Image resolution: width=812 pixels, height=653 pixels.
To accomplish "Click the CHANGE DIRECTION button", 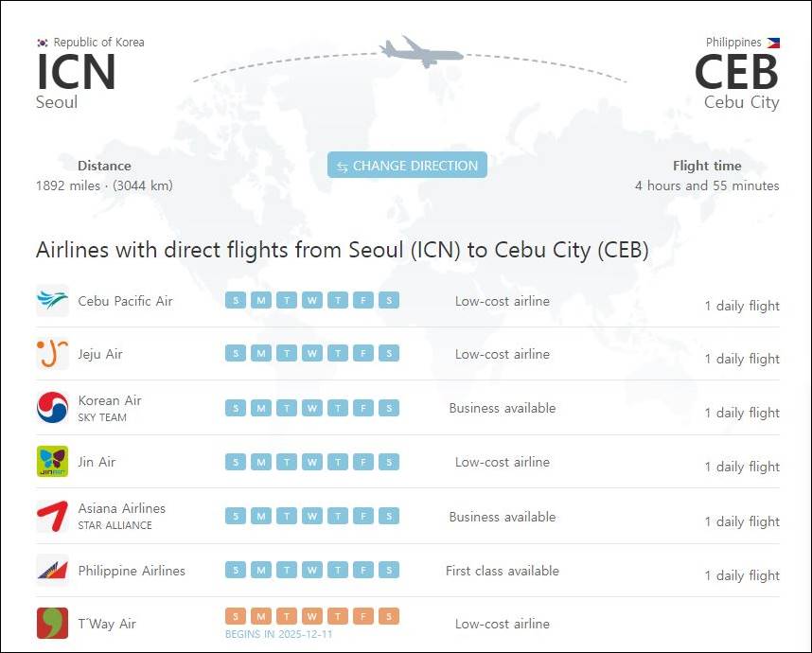I will click(407, 166).
